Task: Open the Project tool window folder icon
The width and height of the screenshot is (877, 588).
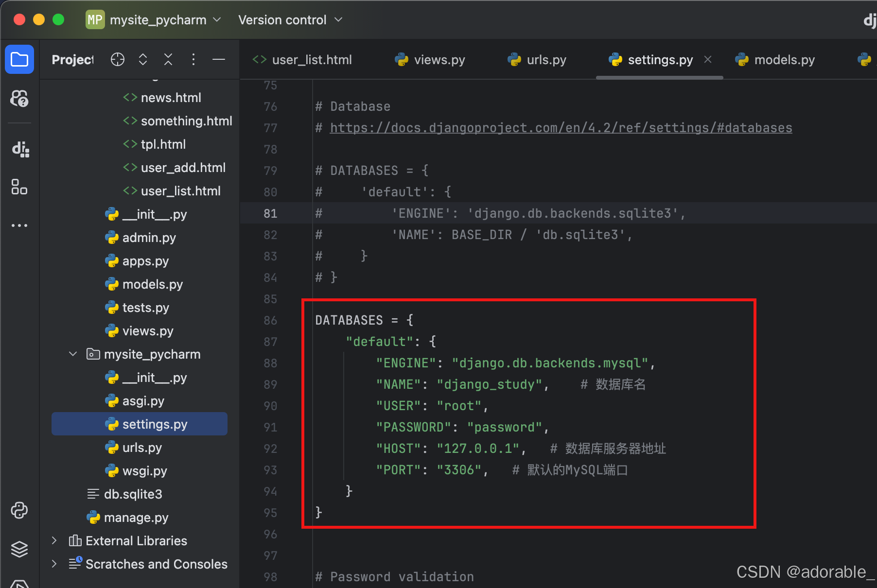Action: [x=19, y=59]
